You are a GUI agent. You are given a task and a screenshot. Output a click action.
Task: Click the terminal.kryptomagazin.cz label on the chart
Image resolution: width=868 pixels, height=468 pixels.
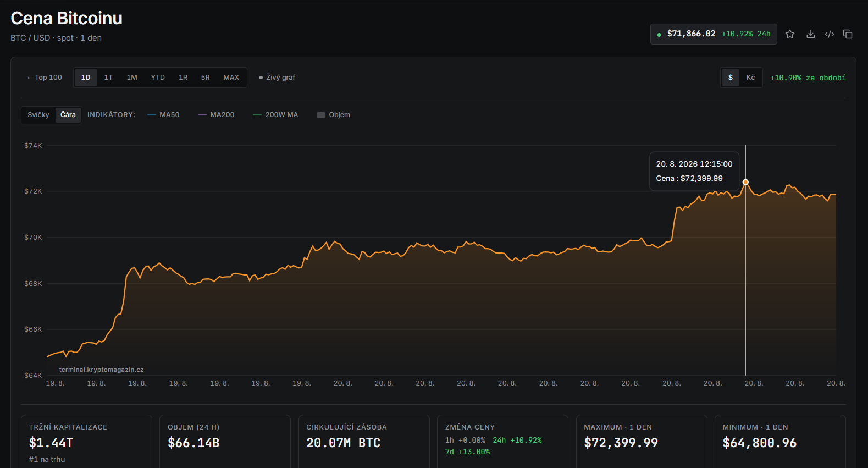(101, 370)
